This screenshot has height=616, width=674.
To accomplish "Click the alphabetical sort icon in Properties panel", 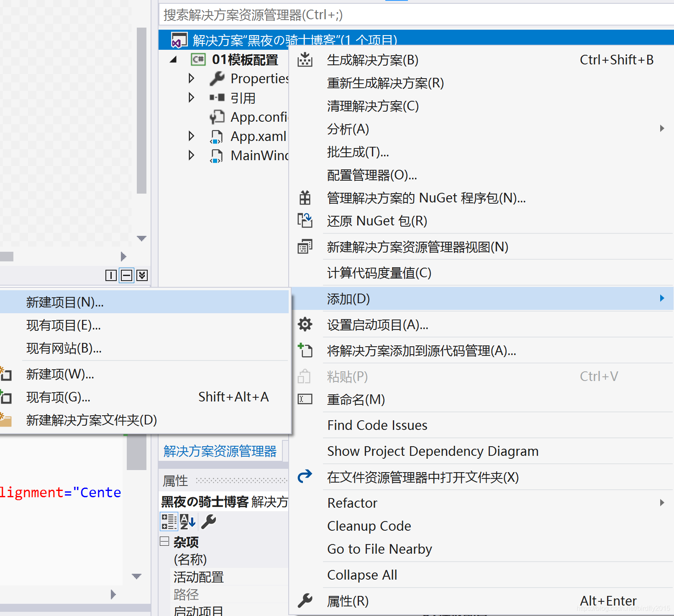I will (188, 521).
